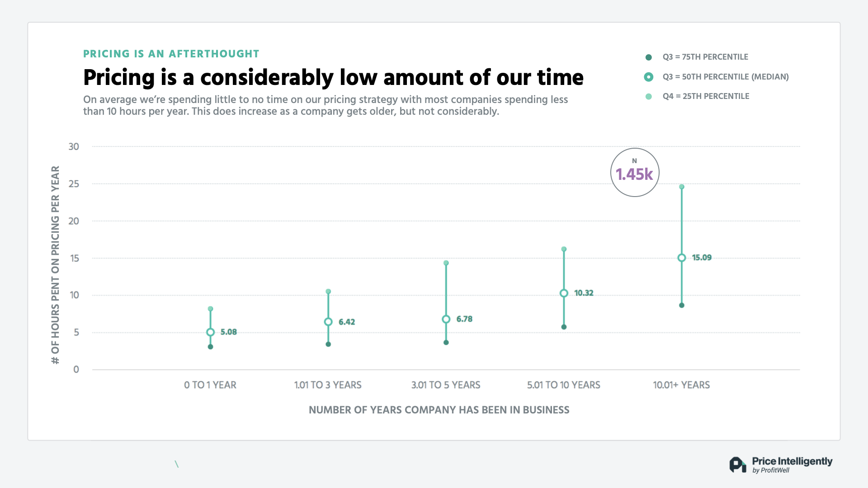Select the 15.09 median marker
This screenshot has width=868, height=488.
click(x=682, y=258)
